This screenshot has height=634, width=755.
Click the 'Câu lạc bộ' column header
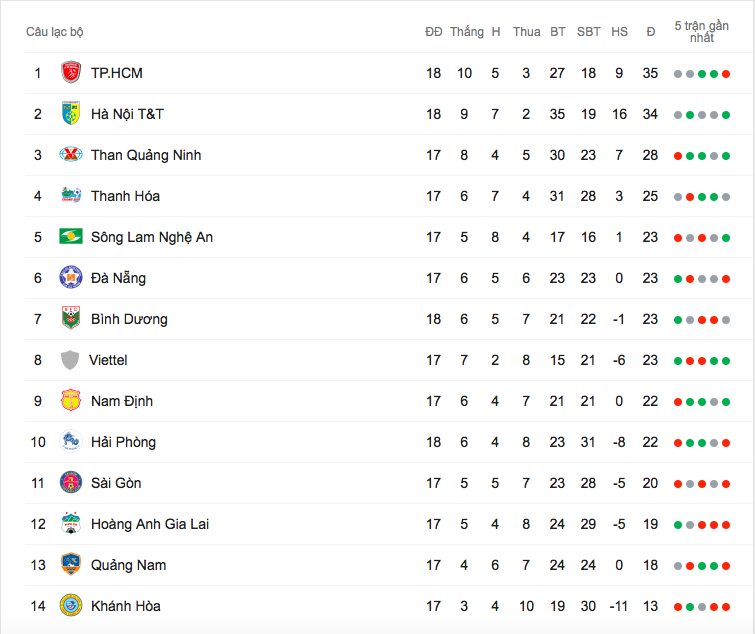[55, 32]
